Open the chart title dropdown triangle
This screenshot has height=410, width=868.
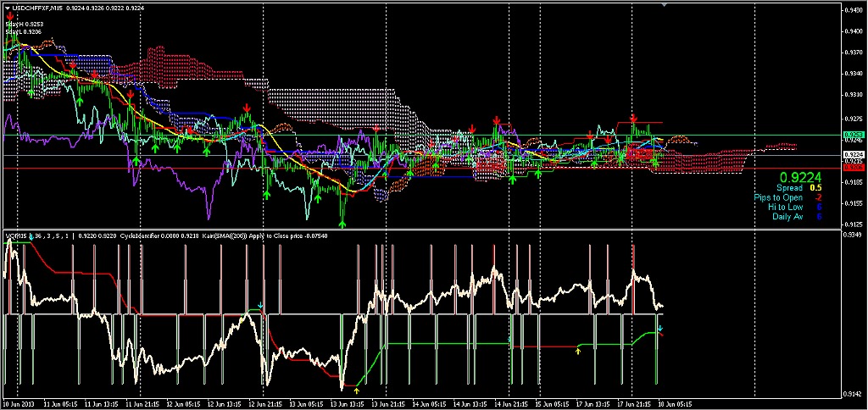pos(7,7)
